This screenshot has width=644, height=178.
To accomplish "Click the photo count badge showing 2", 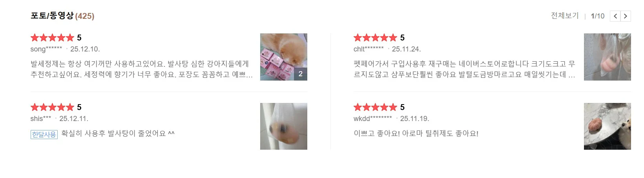I will [301, 74].
